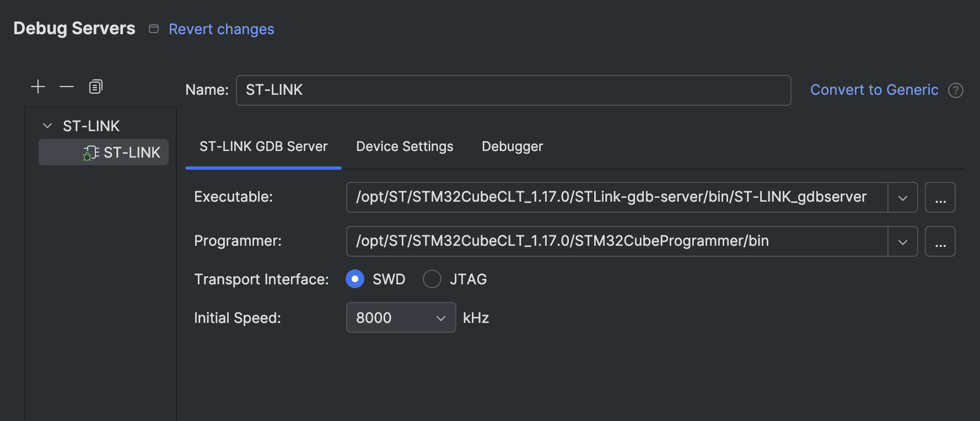Open the Initial Speed dropdown

click(x=401, y=317)
